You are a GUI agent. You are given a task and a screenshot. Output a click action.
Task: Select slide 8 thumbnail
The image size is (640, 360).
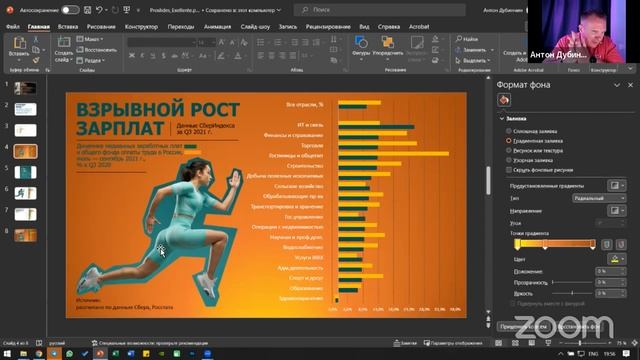(x=25, y=235)
